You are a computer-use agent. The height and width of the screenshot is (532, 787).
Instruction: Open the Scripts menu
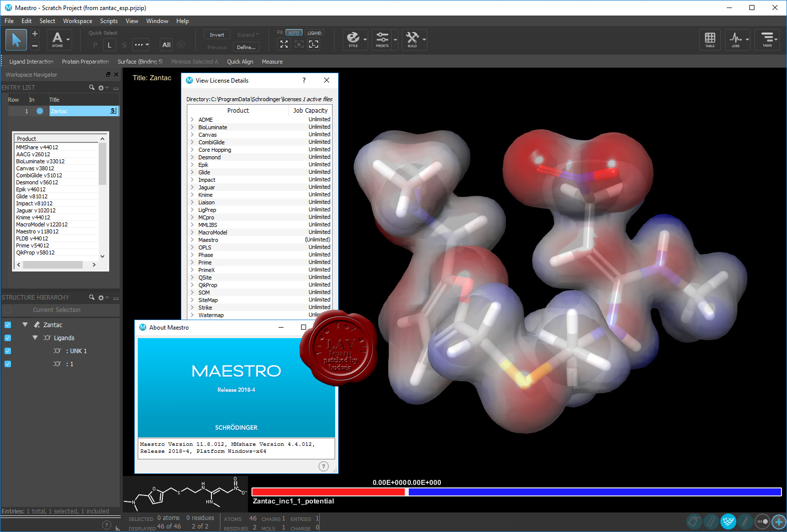click(x=109, y=21)
